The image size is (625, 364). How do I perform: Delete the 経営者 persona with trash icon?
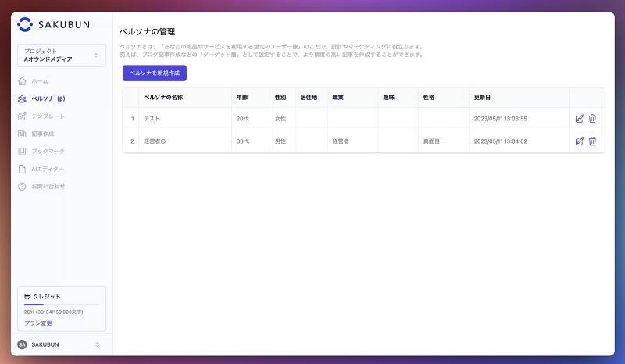pos(592,141)
